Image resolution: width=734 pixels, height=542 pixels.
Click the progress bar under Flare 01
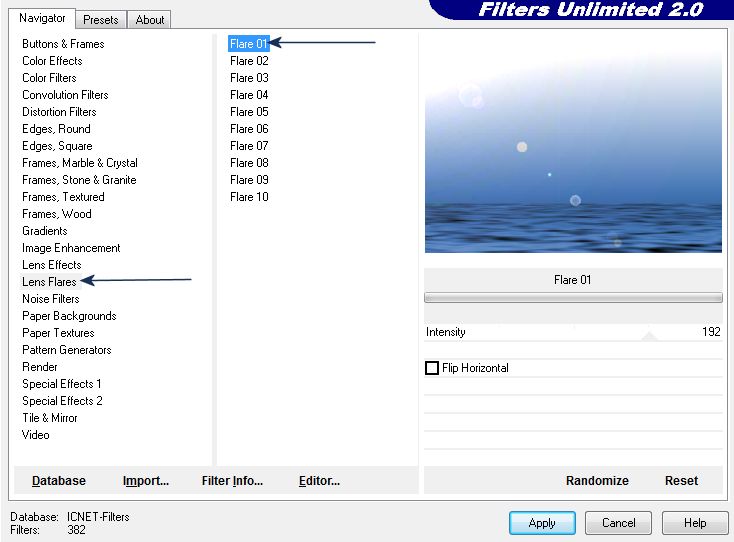(x=573, y=298)
